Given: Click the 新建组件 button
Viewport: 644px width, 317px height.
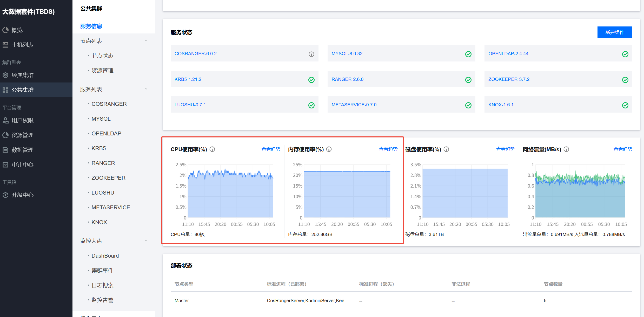Looking at the screenshot, I should [614, 32].
